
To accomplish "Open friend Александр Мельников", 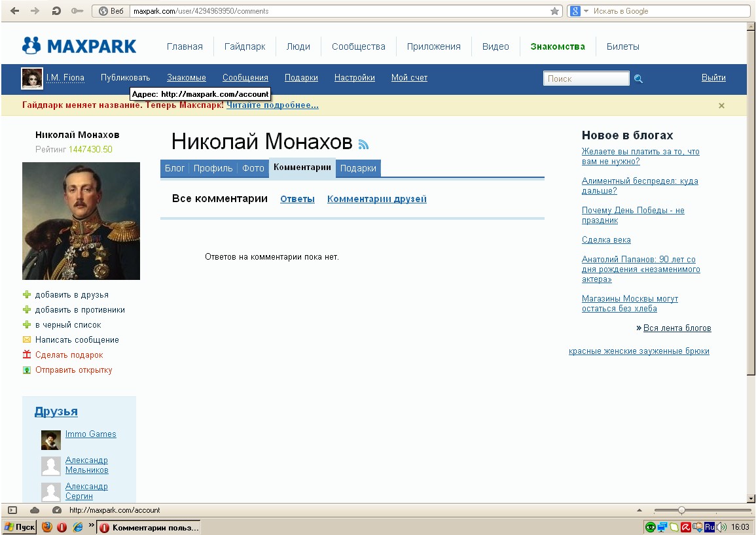I will click(x=87, y=465).
